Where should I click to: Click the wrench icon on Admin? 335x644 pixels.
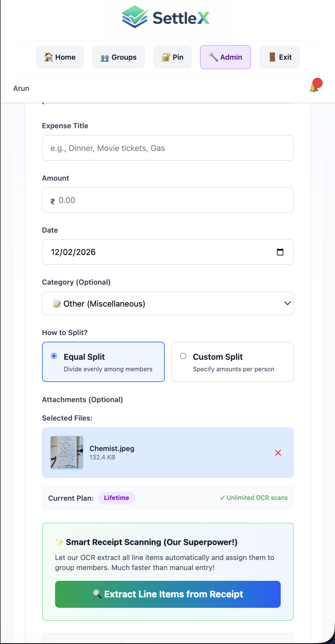pos(213,57)
